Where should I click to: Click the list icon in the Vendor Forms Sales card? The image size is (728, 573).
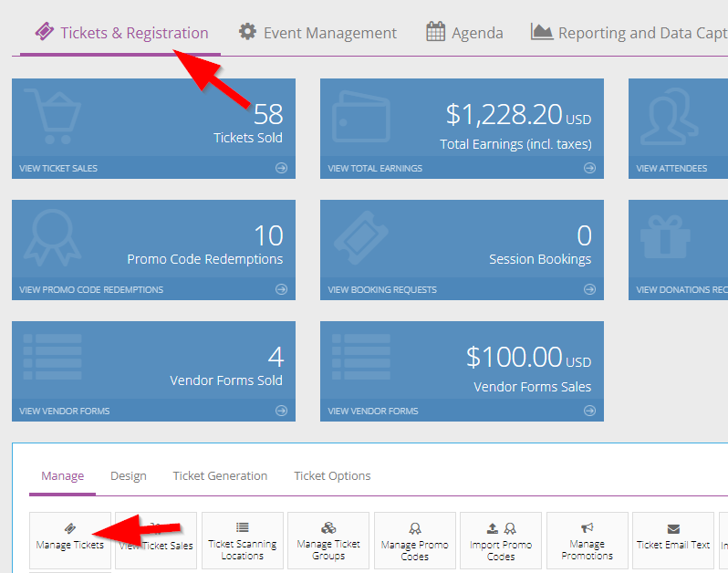360,357
